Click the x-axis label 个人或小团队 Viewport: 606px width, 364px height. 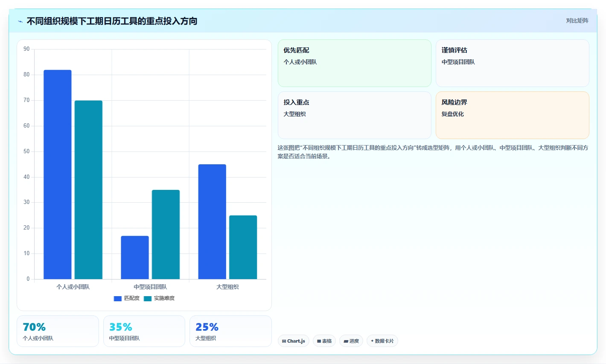click(73, 287)
